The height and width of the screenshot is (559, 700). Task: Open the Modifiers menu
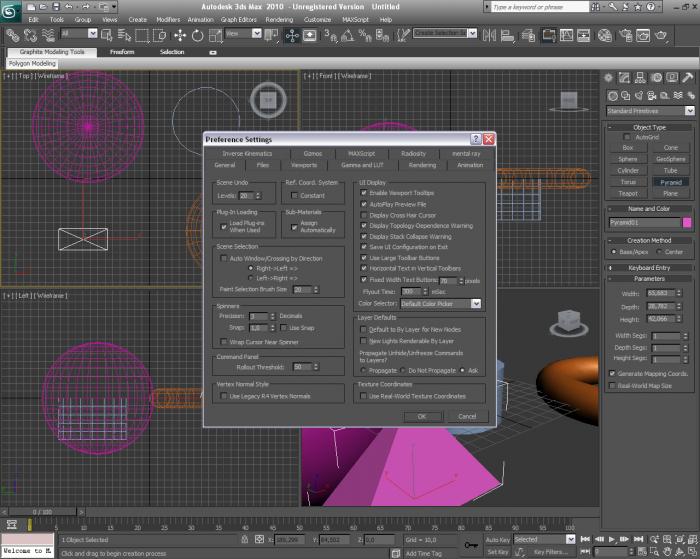coord(168,20)
